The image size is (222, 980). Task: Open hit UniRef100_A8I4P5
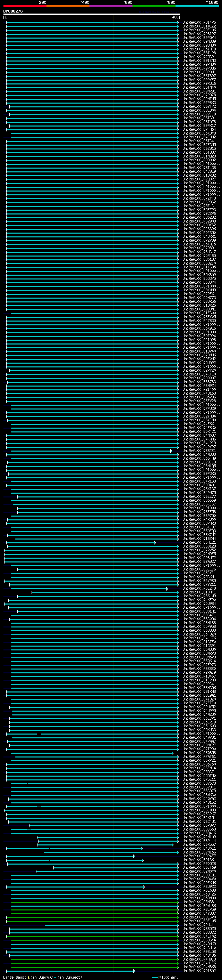[x=199, y=23]
